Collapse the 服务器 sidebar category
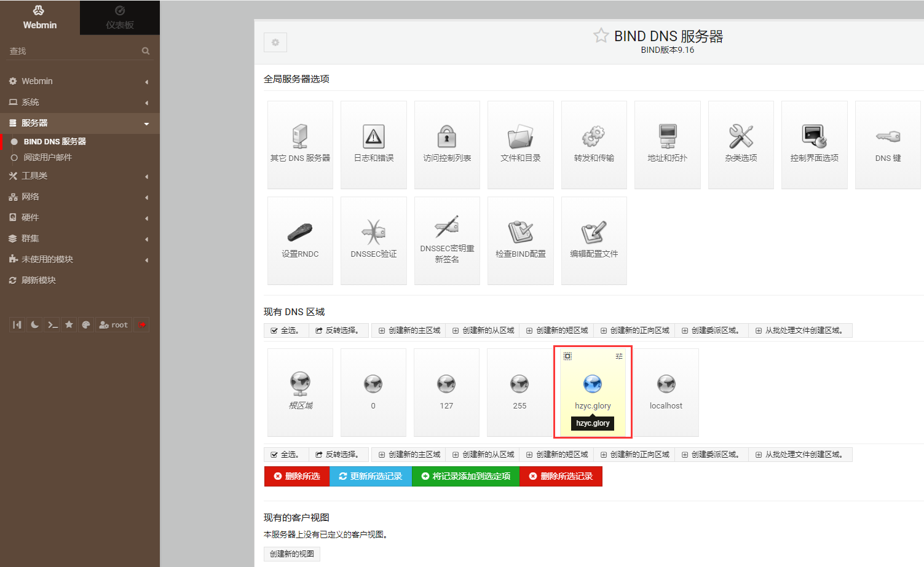Viewport: 924px width, 567px height. coord(80,123)
